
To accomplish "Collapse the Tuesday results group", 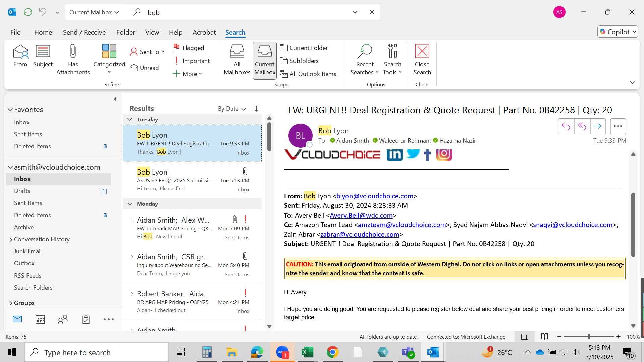I will pos(130,119).
